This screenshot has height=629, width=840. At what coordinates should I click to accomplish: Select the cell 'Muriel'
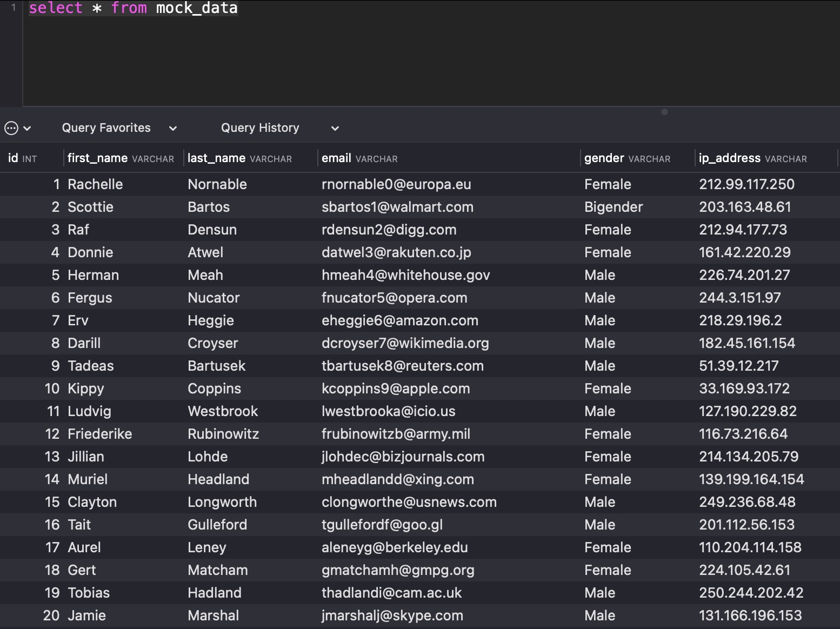click(87, 479)
